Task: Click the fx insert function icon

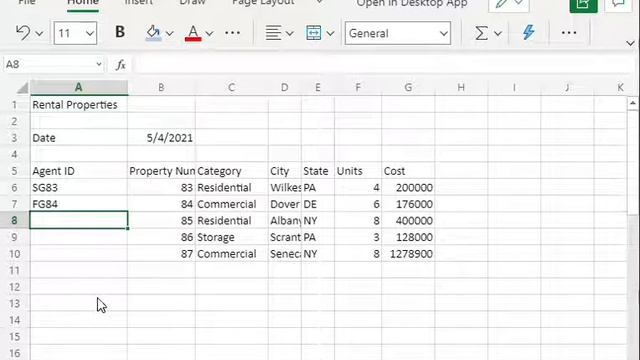Action: [x=120, y=65]
